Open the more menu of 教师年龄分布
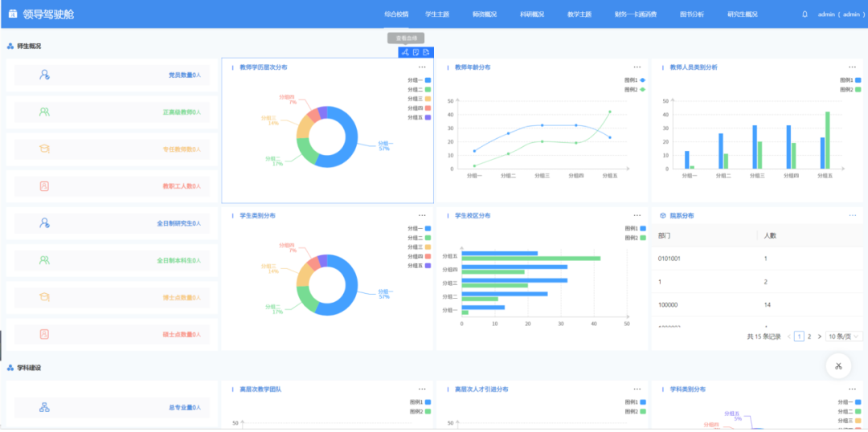The height and width of the screenshot is (432, 868). tap(637, 67)
